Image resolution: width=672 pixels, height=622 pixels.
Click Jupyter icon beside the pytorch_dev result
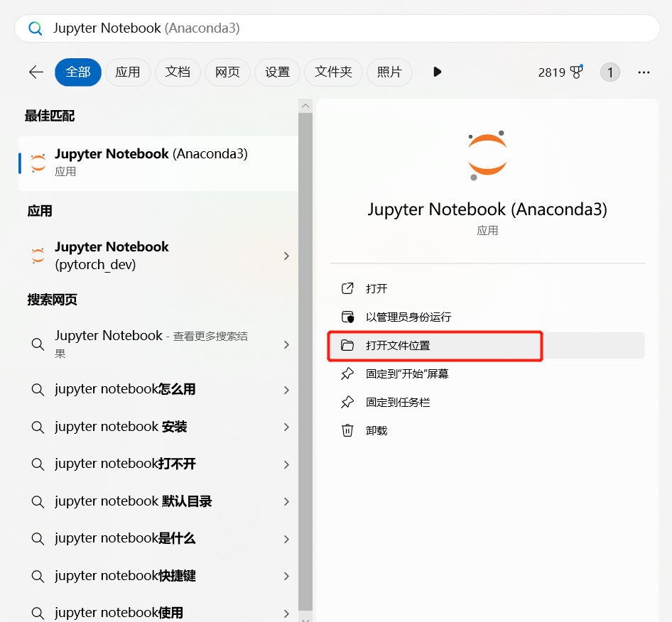pos(38,256)
